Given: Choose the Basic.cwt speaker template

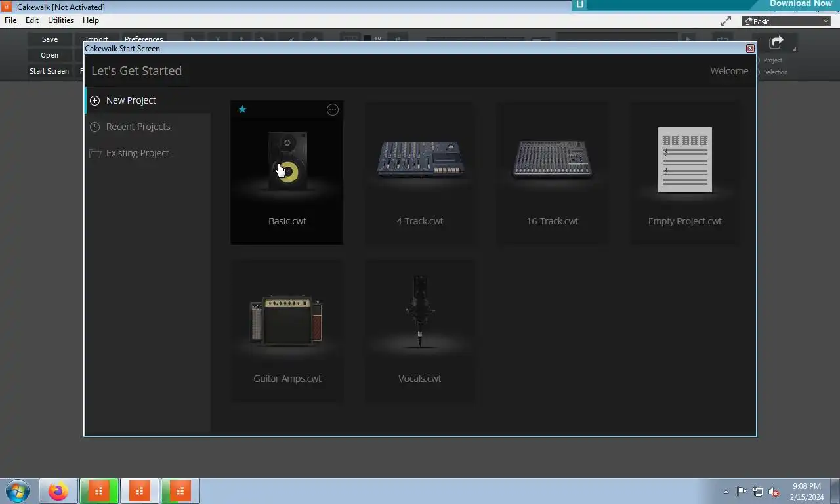Looking at the screenshot, I should click(x=287, y=173).
